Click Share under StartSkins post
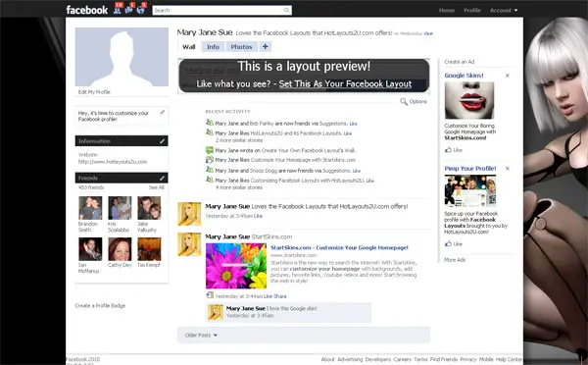588x365 pixels. coord(280,296)
